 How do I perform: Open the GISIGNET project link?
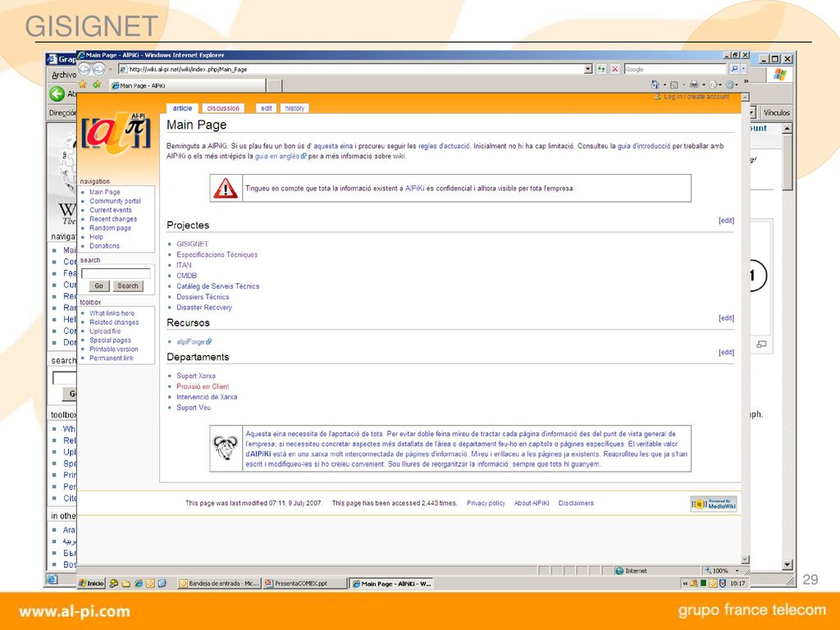[192, 244]
